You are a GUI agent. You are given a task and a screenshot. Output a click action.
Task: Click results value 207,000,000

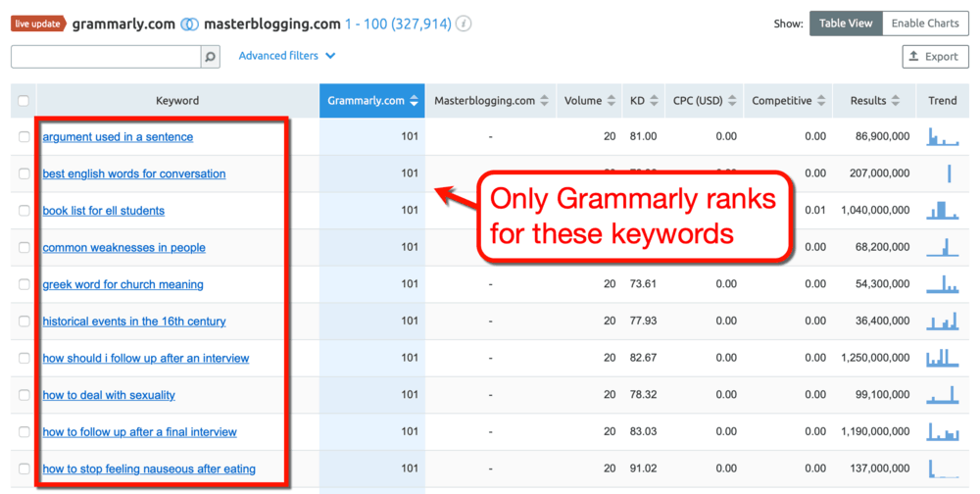879,173
